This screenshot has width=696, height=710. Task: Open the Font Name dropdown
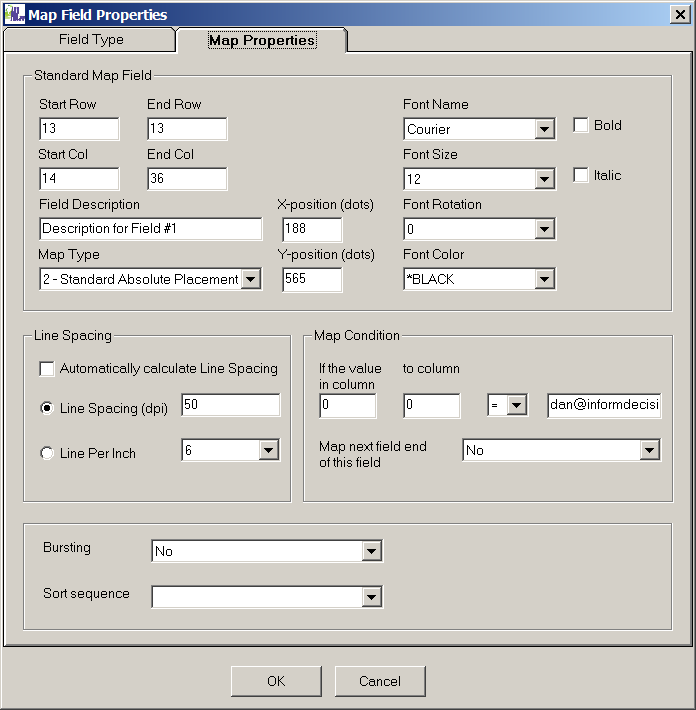(x=544, y=130)
